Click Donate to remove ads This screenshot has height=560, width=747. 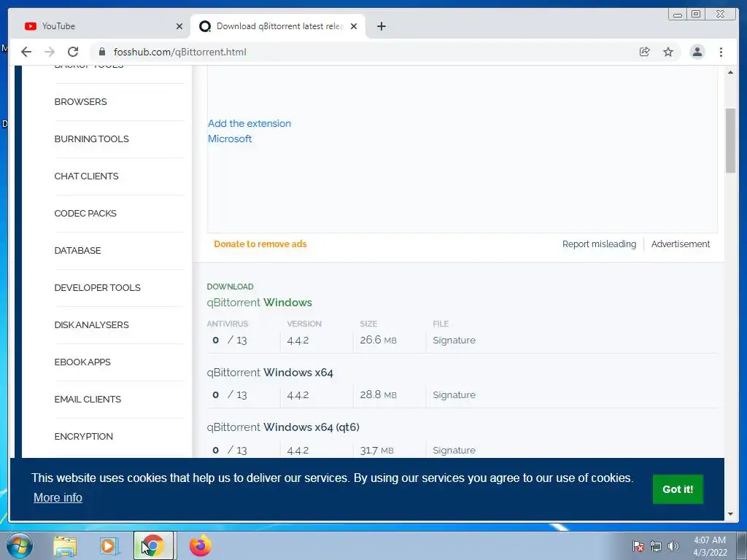pyautogui.click(x=260, y=244)
